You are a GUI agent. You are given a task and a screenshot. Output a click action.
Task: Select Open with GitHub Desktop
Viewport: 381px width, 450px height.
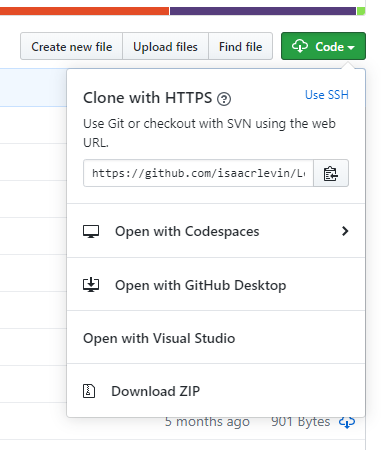(216, 284)
